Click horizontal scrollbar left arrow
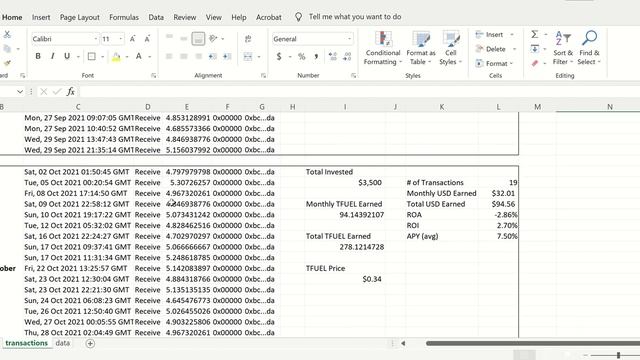Screen dimensions: 640x360 click(403, 344)
